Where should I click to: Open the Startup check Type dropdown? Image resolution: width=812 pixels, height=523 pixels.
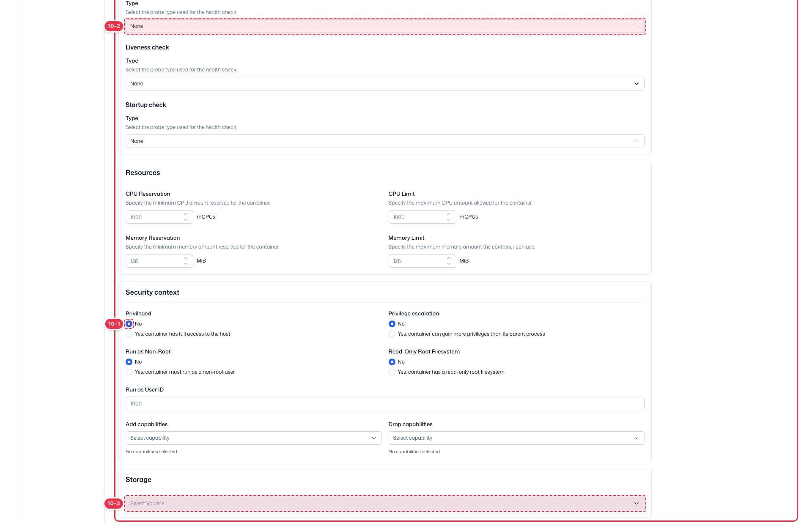pos(385,141)
